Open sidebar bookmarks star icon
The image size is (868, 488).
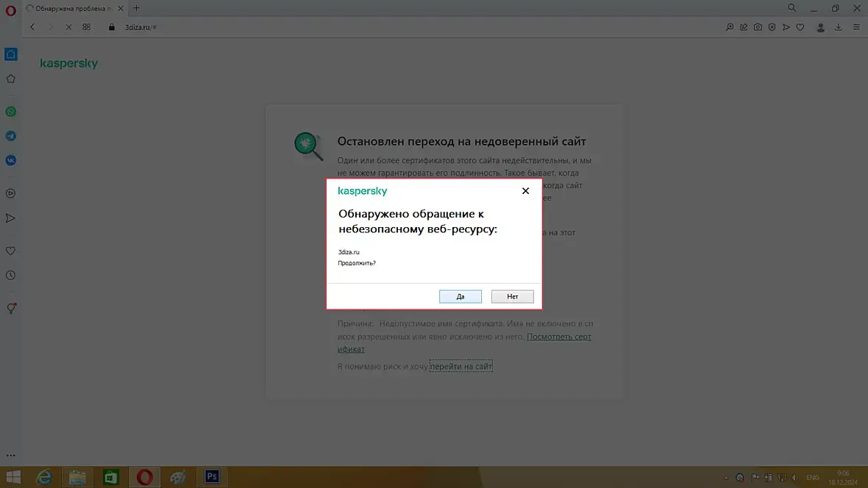[x=10, y=79]
